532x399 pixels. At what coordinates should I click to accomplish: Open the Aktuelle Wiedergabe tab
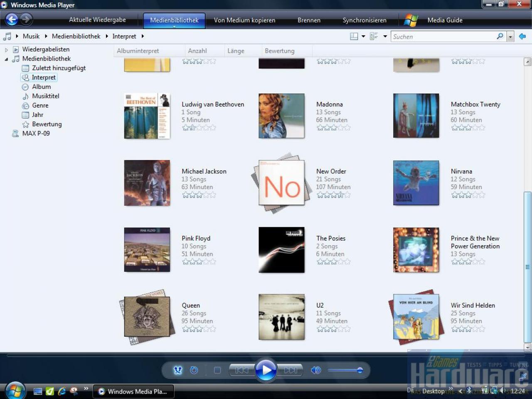pyautogui.click(x=97, y=20)
